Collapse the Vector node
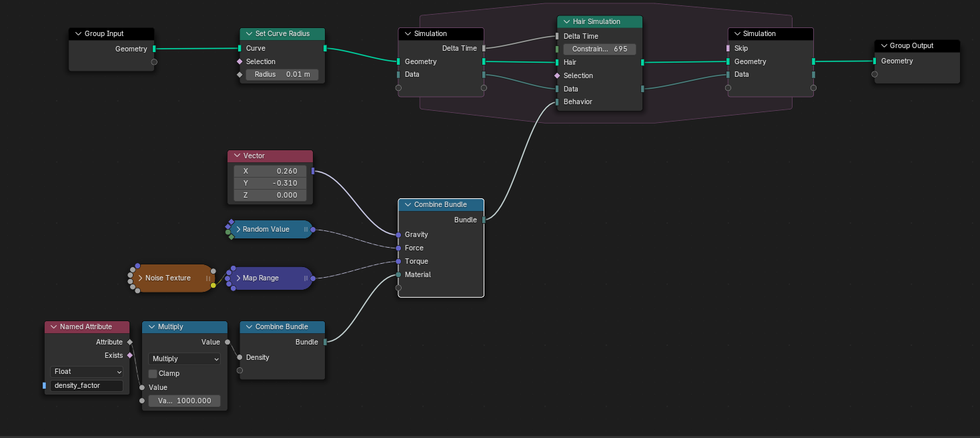This screenshot has width=980, height=438. click(x=236, y=156)
